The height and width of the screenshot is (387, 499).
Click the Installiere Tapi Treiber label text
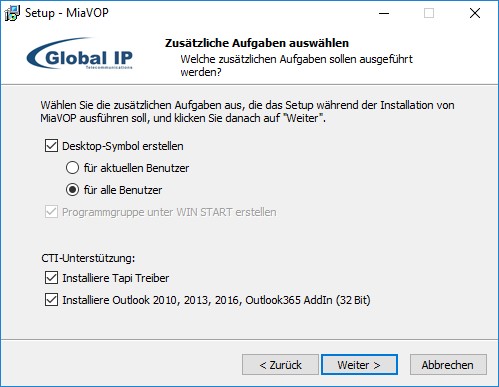[x=116, y=278]
